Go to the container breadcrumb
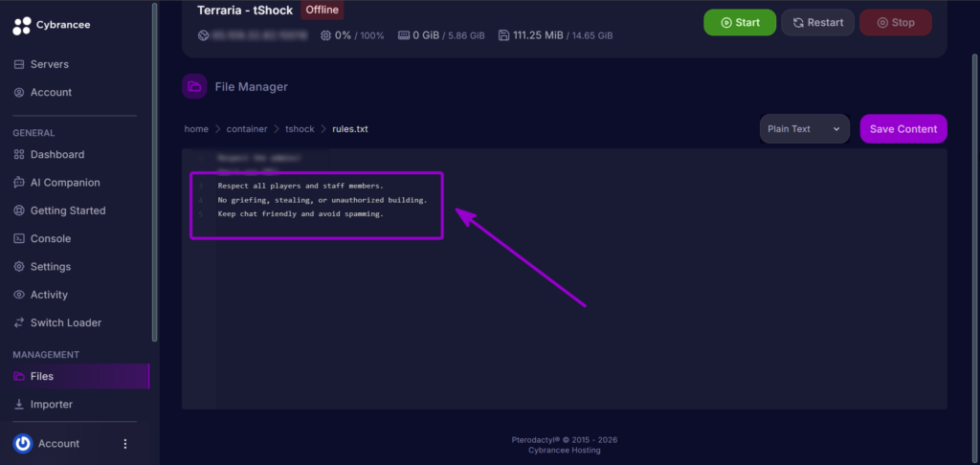The width and height of the screenshot is (980, 465). (x=247, y=129)
